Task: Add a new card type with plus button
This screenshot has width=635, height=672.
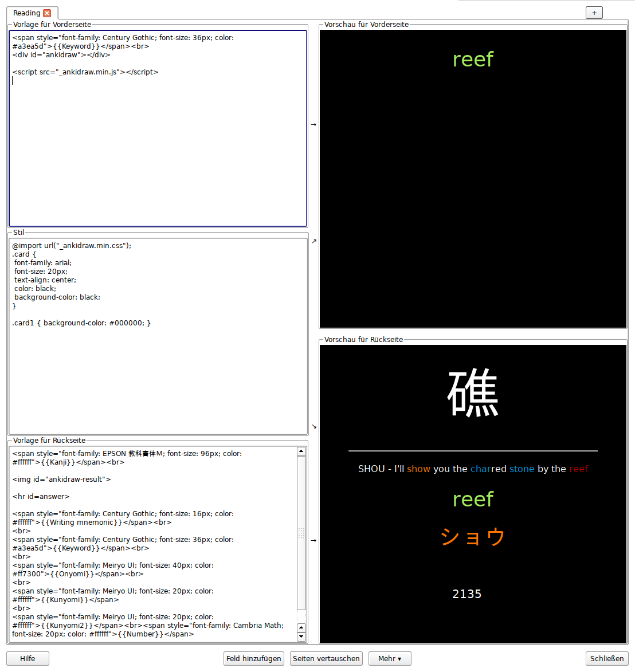Action: (594, 13)
